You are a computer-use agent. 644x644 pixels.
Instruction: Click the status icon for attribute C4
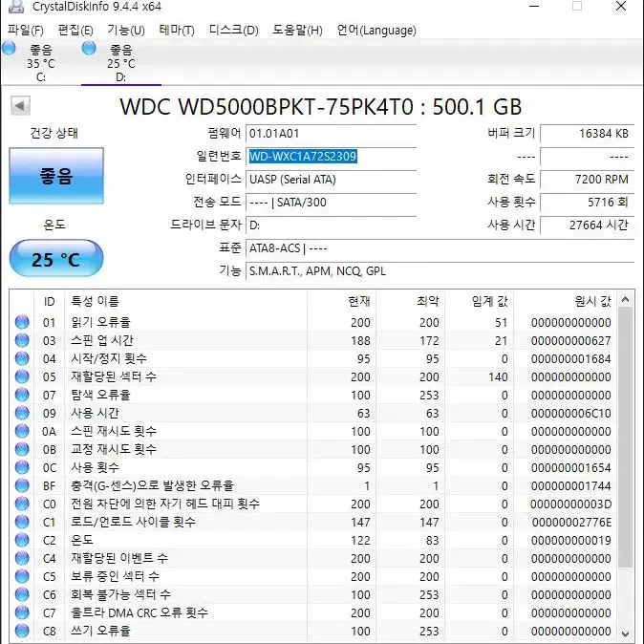point(22,558)
